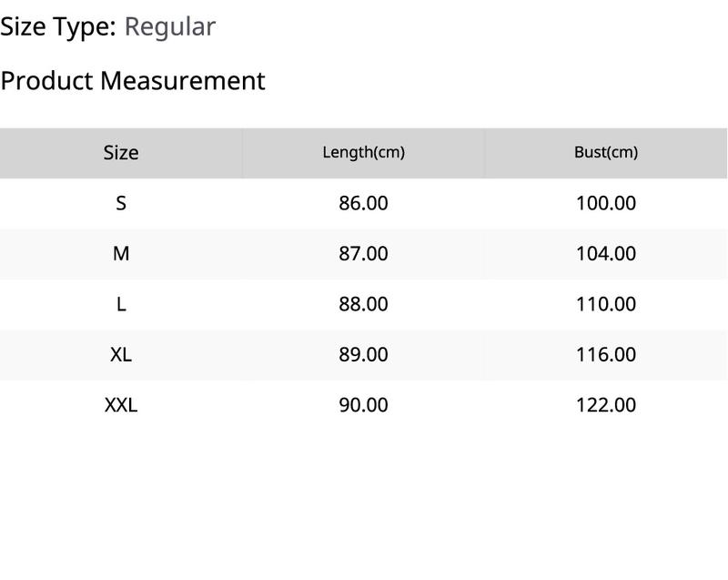Click the 110.00 bust value
Viewport: 728px width, 580px height.
pyautogui.click(x=606, y=305)
